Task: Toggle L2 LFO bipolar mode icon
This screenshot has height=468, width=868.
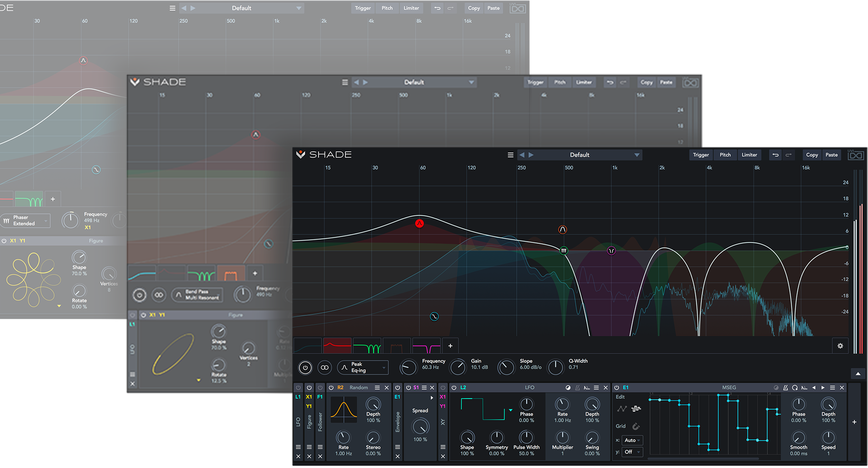Action: tap(568, 388)
